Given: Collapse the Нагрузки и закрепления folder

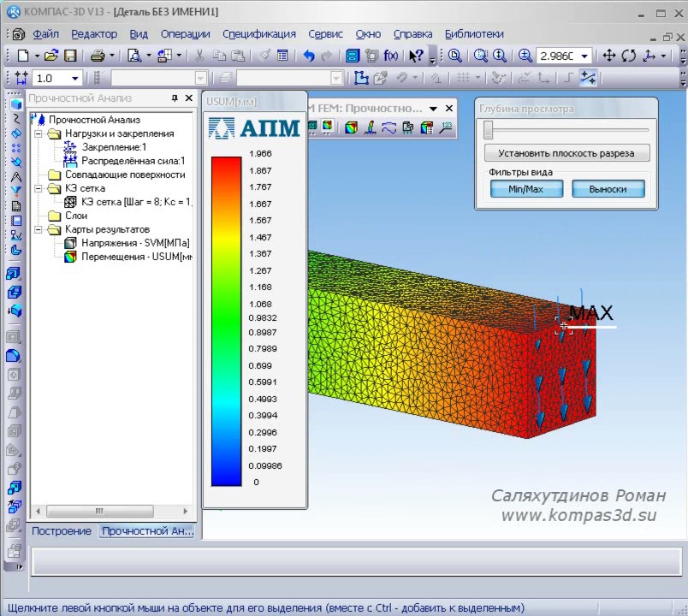Looking at the screenshot, I should (39, 133).
